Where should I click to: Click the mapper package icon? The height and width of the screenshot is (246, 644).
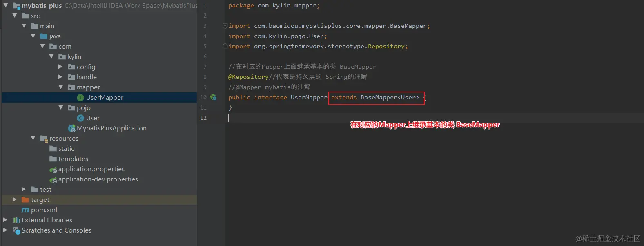coord(71,87)
